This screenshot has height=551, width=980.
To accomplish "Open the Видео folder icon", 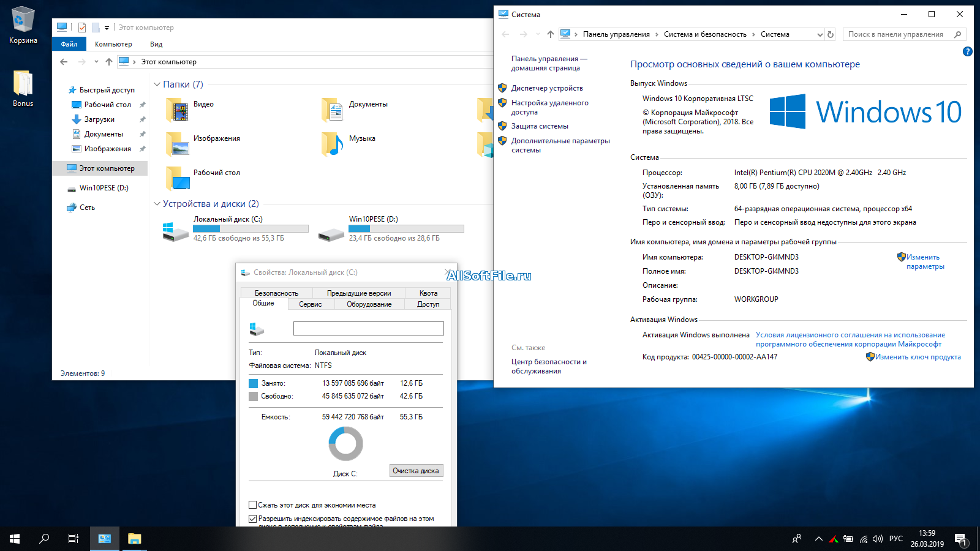I will click(x=178, y=110).
